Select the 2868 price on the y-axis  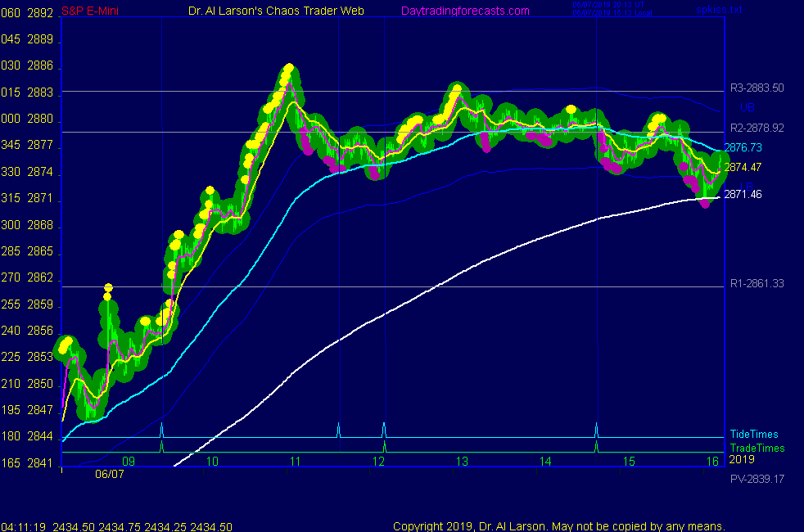point(40,225)
